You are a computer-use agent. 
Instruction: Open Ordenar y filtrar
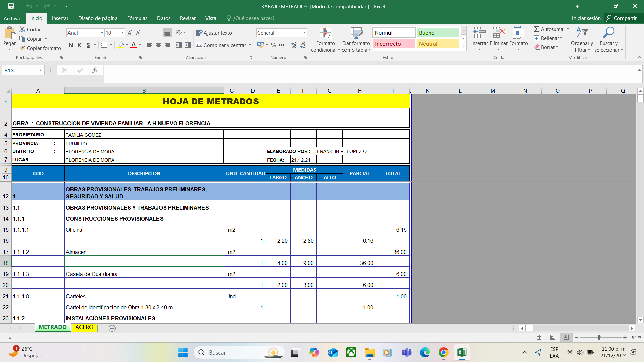(582, 40)
